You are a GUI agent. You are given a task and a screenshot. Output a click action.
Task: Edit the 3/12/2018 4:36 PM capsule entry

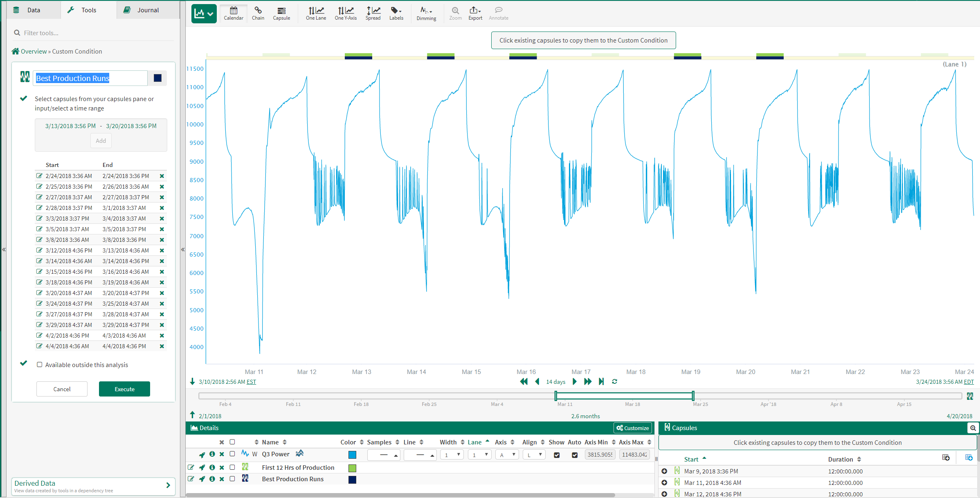pos(39,250)
